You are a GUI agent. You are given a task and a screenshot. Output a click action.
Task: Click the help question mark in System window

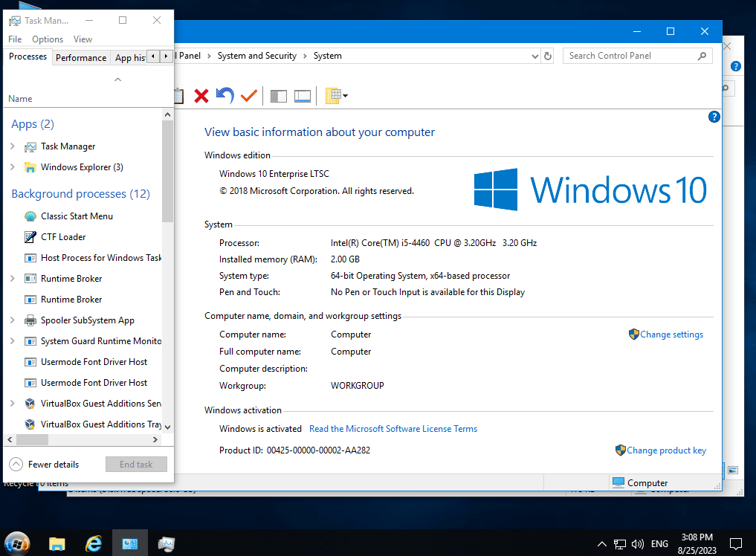pos(714,117)
